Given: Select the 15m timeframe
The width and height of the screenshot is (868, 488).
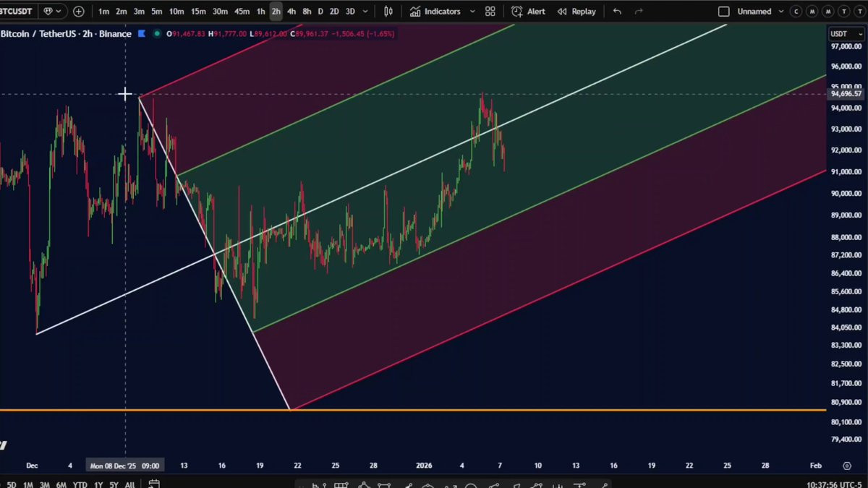Looking at the screenshot, I should [198, 12].
